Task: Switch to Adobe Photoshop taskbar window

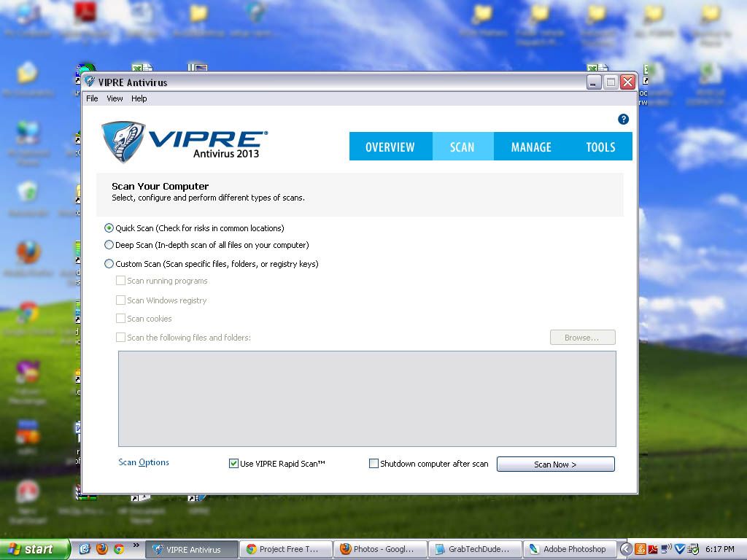Action: (x=569, y=549)
